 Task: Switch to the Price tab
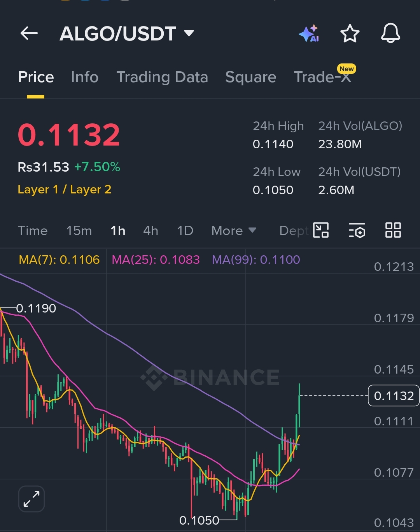tap(36, 77)
